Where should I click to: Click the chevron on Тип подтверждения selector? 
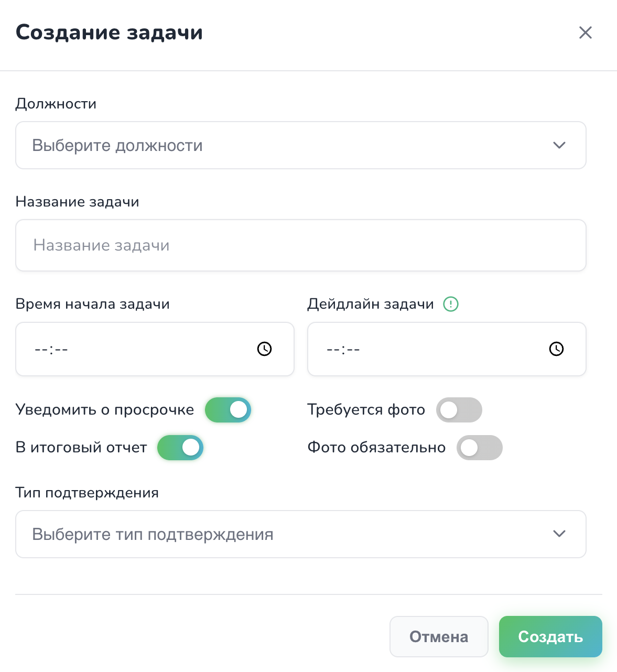559,534
